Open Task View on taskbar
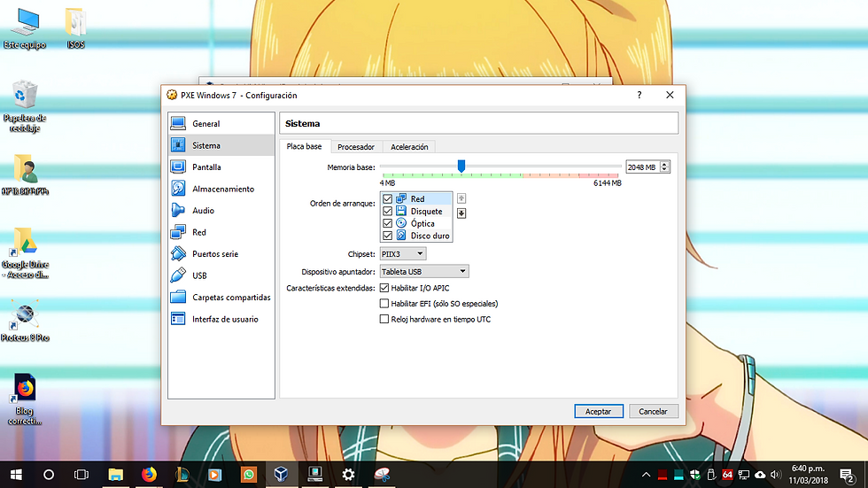This screenshot has width=868, height=488. [81, 475]
